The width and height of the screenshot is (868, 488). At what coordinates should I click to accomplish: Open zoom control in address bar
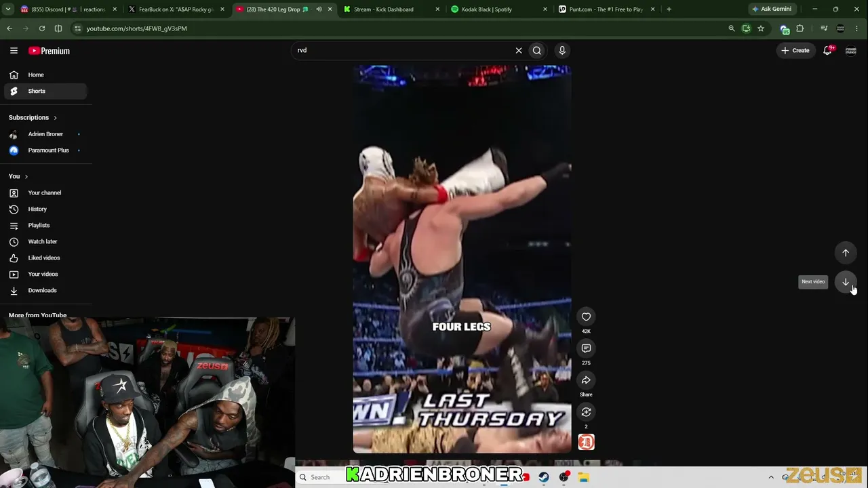pyautogui.click(x=731, y=28)
